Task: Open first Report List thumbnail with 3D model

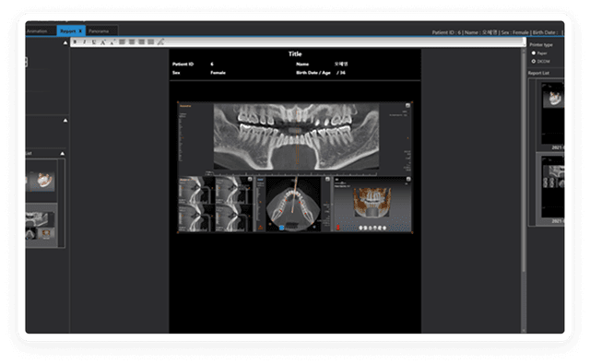Action: point(552,113)
